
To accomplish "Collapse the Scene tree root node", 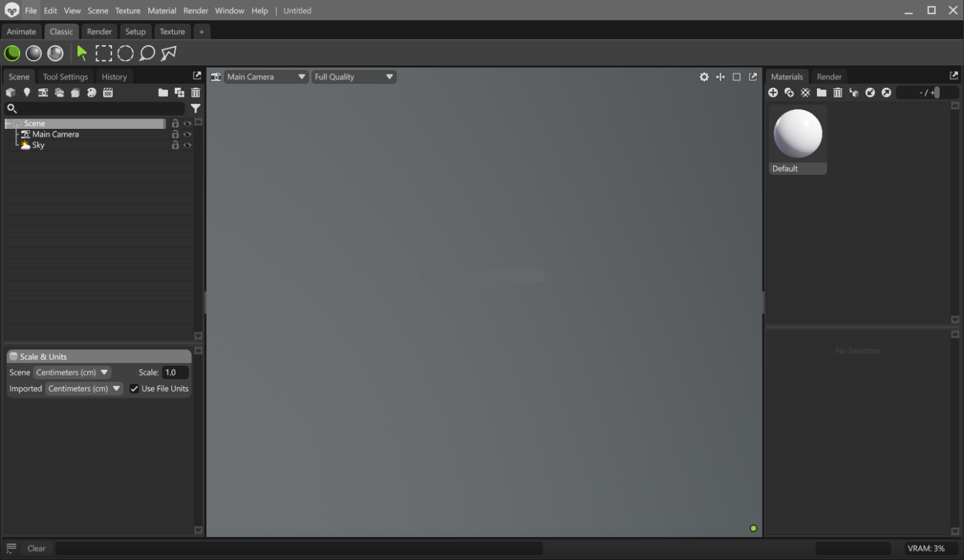I will click(x=7, y=123).
